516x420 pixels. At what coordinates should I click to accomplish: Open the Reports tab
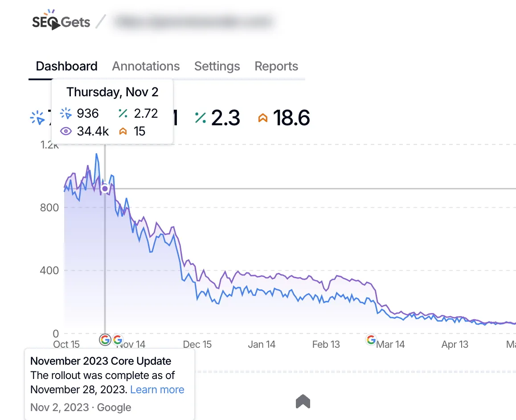[x=276, y=66]
